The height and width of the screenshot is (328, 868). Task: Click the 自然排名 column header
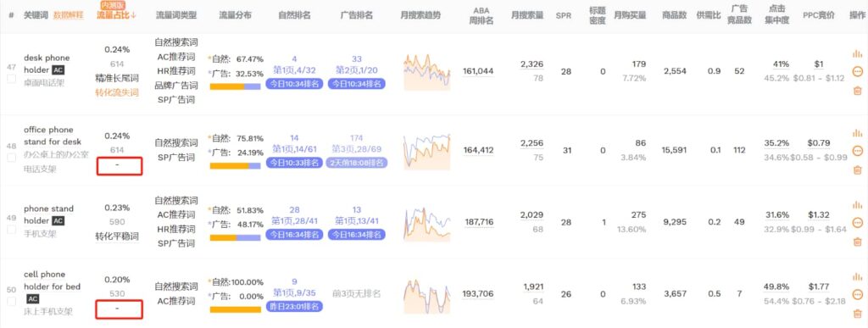294,15
